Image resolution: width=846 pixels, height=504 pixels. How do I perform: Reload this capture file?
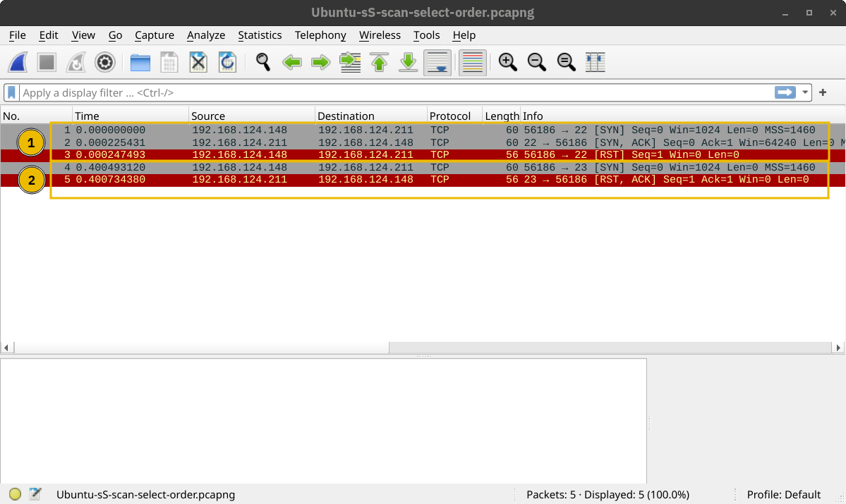226,62
